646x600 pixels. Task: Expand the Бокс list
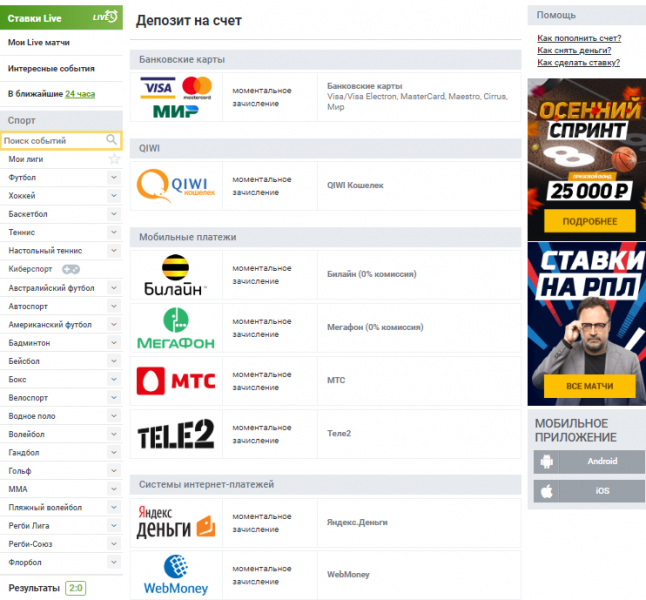click(x=114, y=379)
